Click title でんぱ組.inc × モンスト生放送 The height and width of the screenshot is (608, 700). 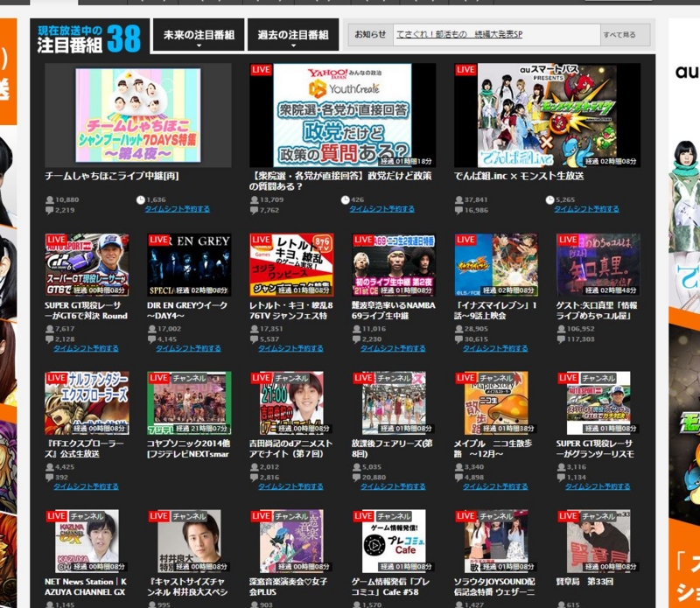(x=519, y=176)
